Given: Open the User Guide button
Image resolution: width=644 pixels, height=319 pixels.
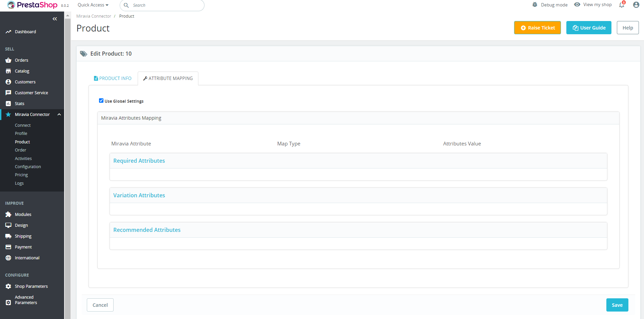Looking at the screenshot, I should (x=589, y=28).
